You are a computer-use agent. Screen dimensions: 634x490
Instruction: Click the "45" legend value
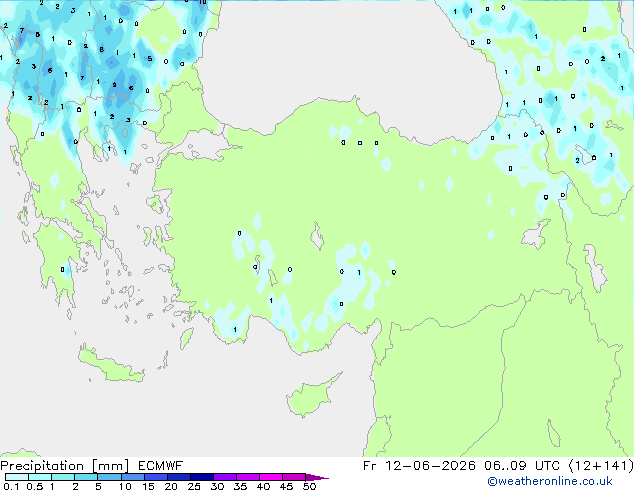(286, 486)
